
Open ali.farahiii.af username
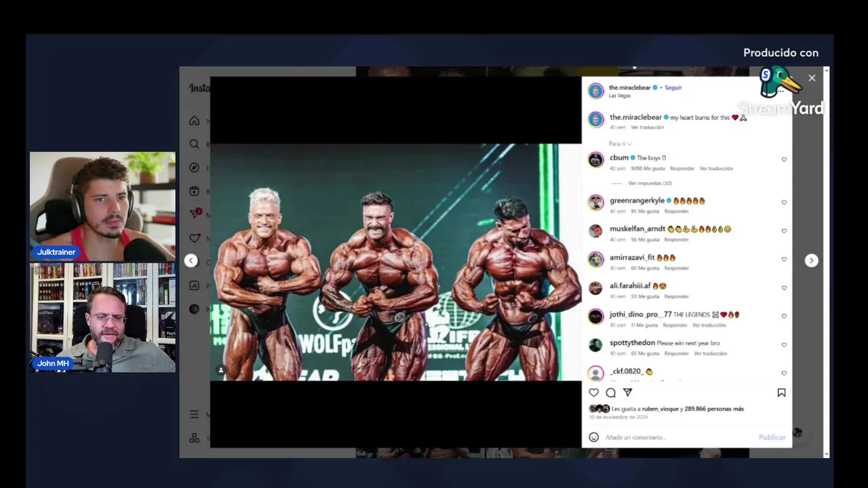pos(630,286)
